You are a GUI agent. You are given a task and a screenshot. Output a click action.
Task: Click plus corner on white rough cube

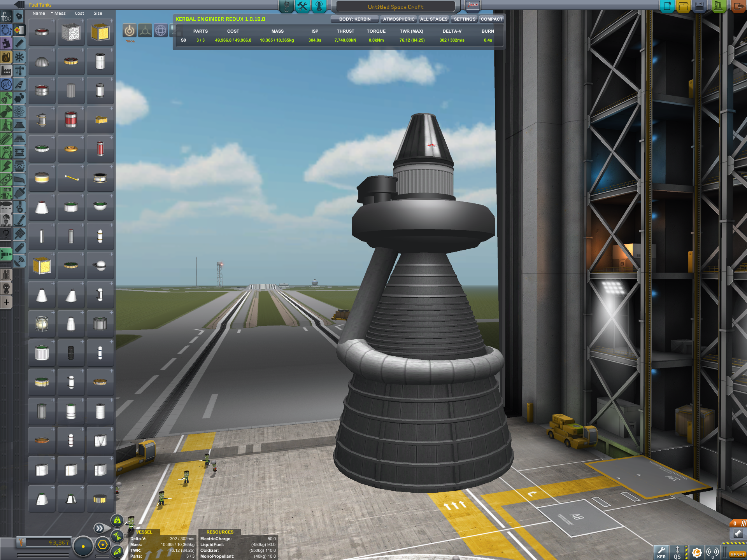pos(82,21)
